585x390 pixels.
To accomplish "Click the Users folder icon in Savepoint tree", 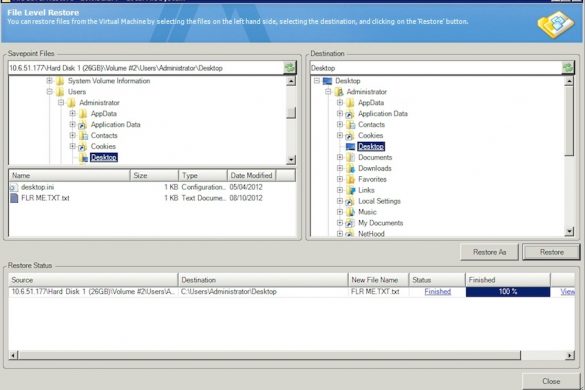I will tap(60, 92).
